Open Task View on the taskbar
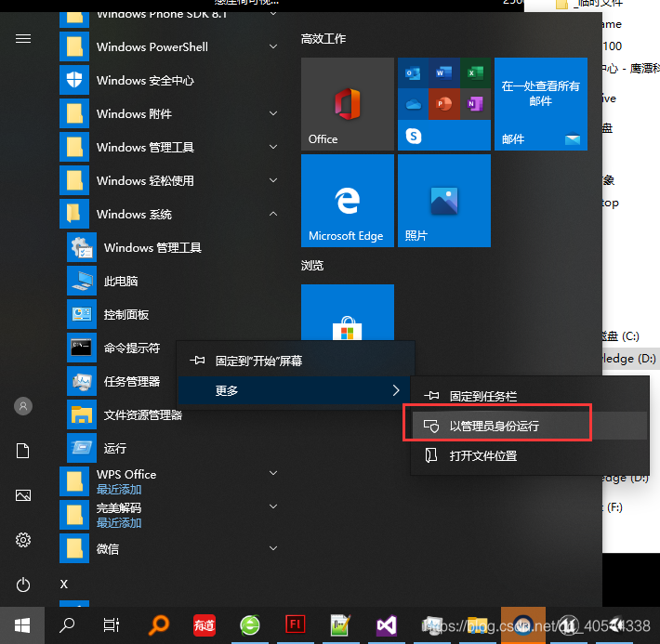Image resolution: width=660 pixels, height=644 pixels. (112, 625)
